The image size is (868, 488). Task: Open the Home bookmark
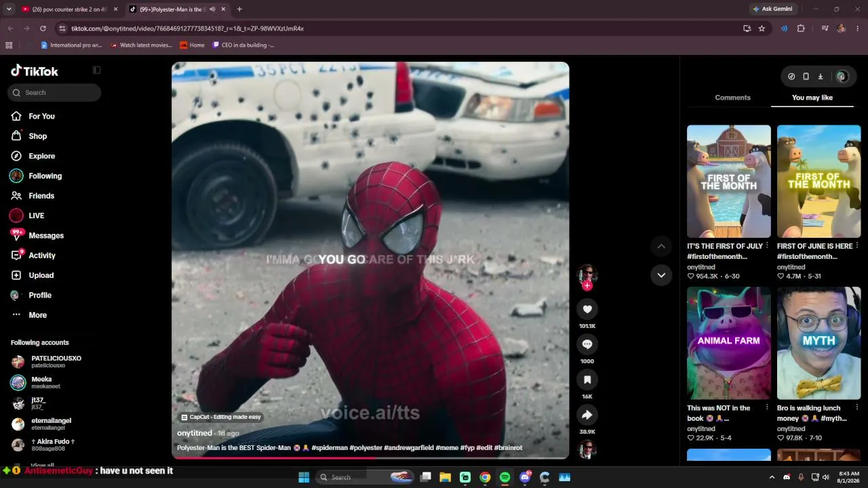(x=192, y=45)
